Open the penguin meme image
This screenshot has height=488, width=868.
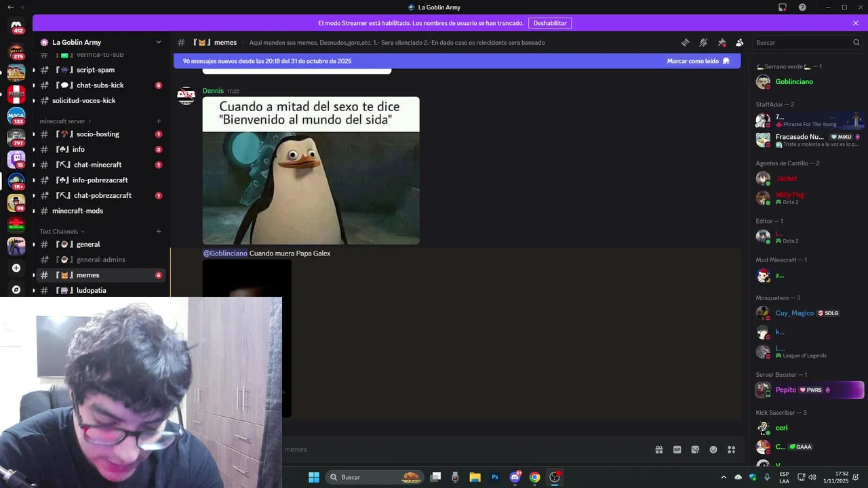311,171
